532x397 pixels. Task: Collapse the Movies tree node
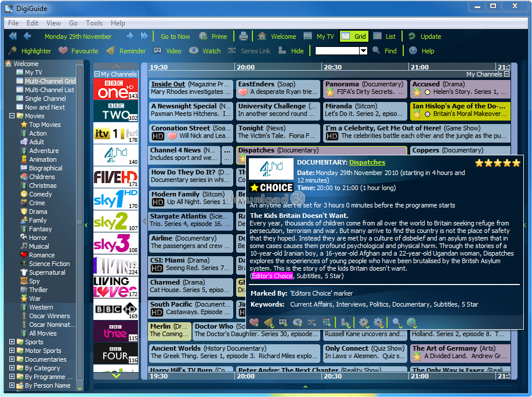[x=12, y=115]
